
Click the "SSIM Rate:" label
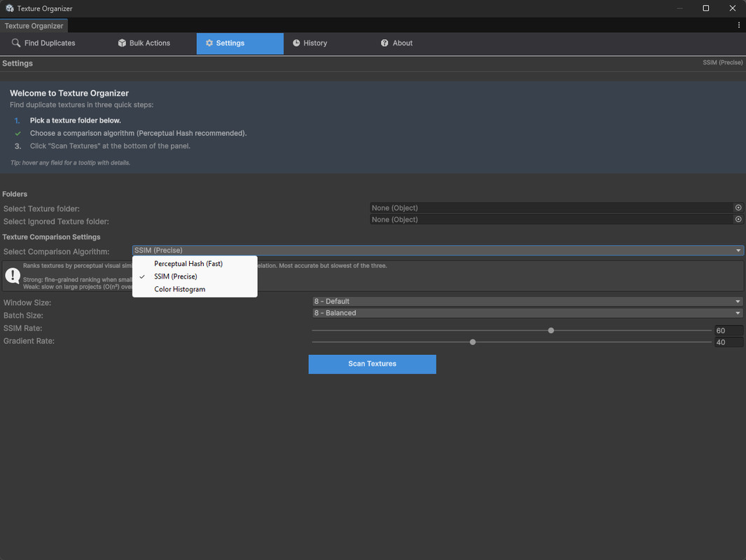pos(23,328)
